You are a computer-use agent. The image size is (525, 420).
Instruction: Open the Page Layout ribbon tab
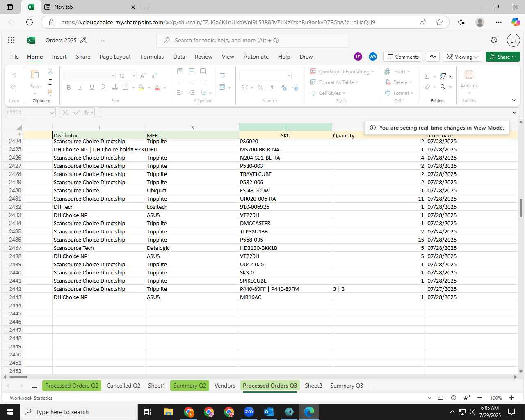point(115,57)
